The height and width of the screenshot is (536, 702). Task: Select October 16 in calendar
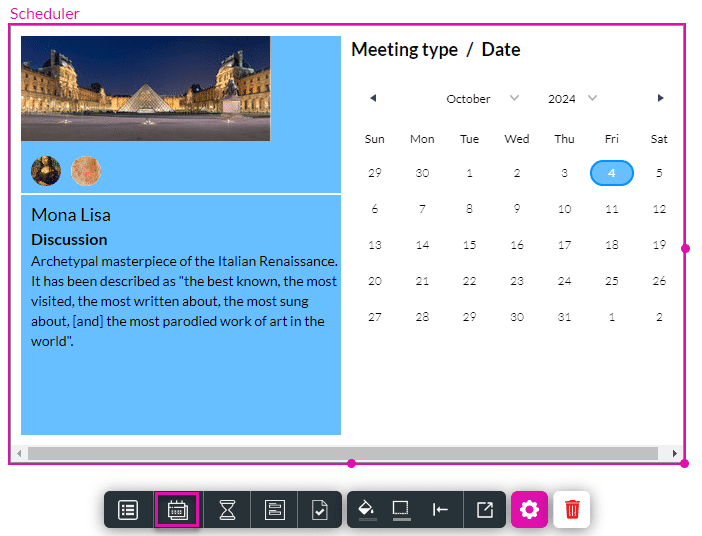pos(517,245)
